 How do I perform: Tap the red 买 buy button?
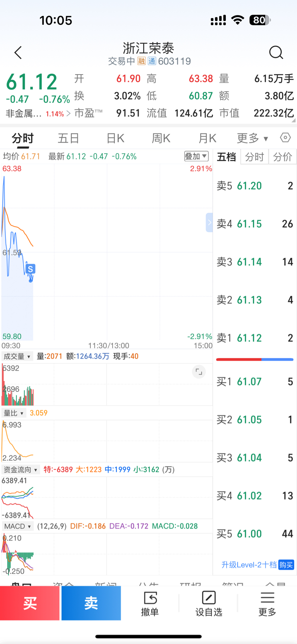pyautogui.click(x=30, y=603)
